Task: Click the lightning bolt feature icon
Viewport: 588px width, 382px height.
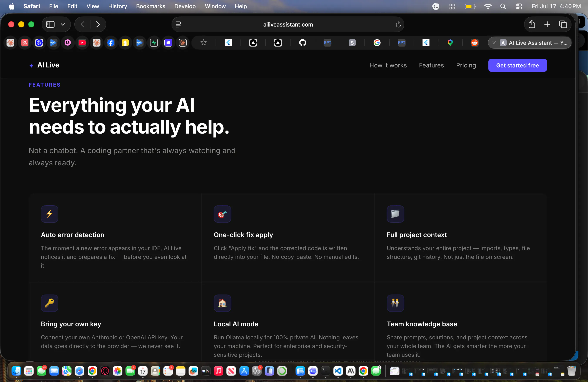Action: coord(49,214)
